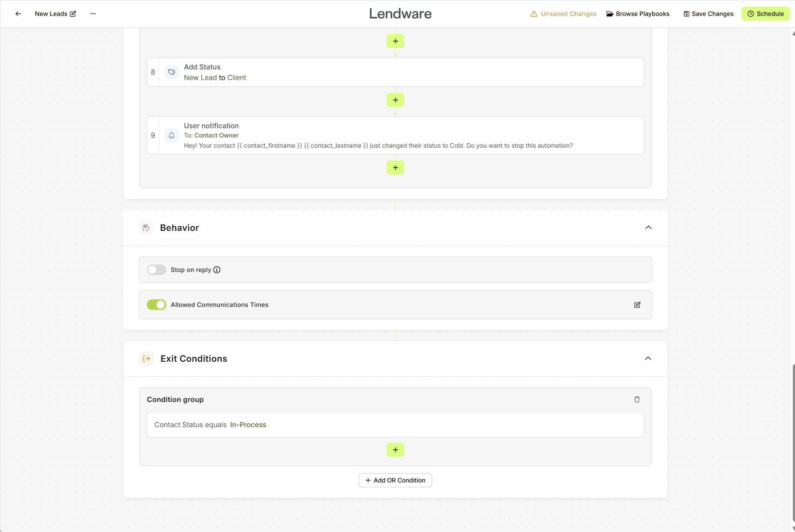Image resolution: width=795 pixels, height=532 pixels.
Task: Open Browse Playbooks
Action: pyautogui.click(x=638, y=14)
